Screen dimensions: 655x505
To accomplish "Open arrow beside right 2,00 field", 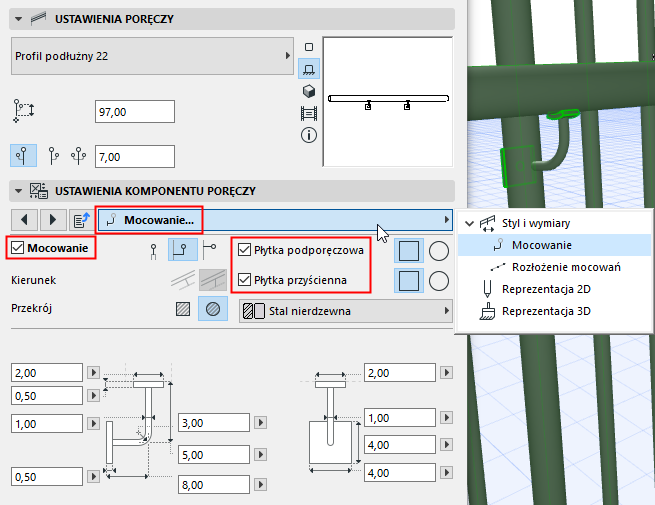I will [447, 372].
